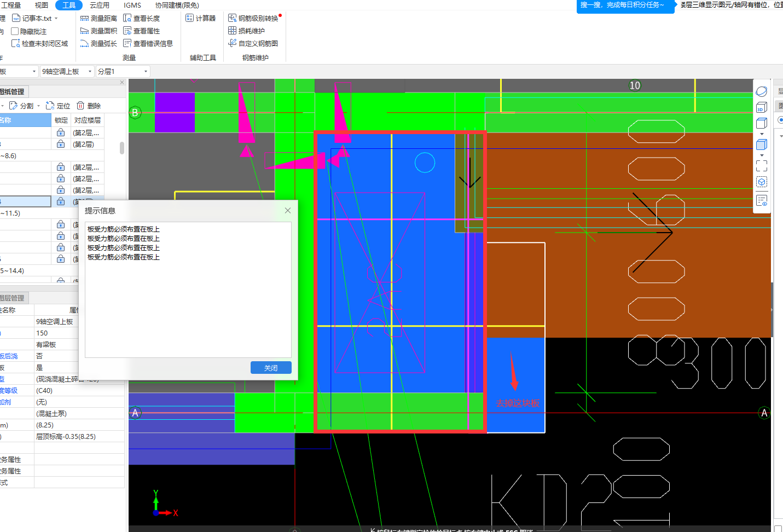Open the 测量弧长 measure arc length tool
Image resolution: width=783 pixels, height=532 pixels.
coord(98,43)
